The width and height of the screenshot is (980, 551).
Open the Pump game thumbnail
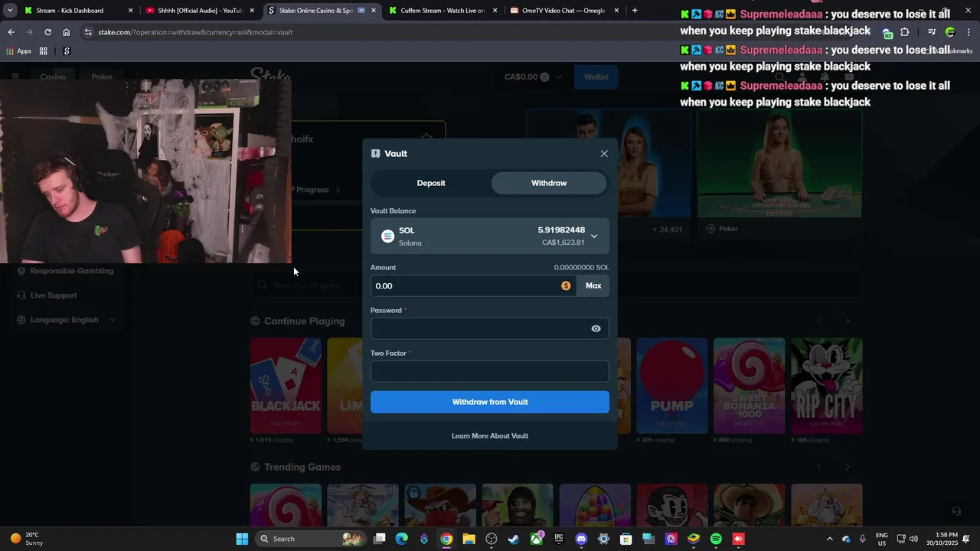[x=671, y=386]
